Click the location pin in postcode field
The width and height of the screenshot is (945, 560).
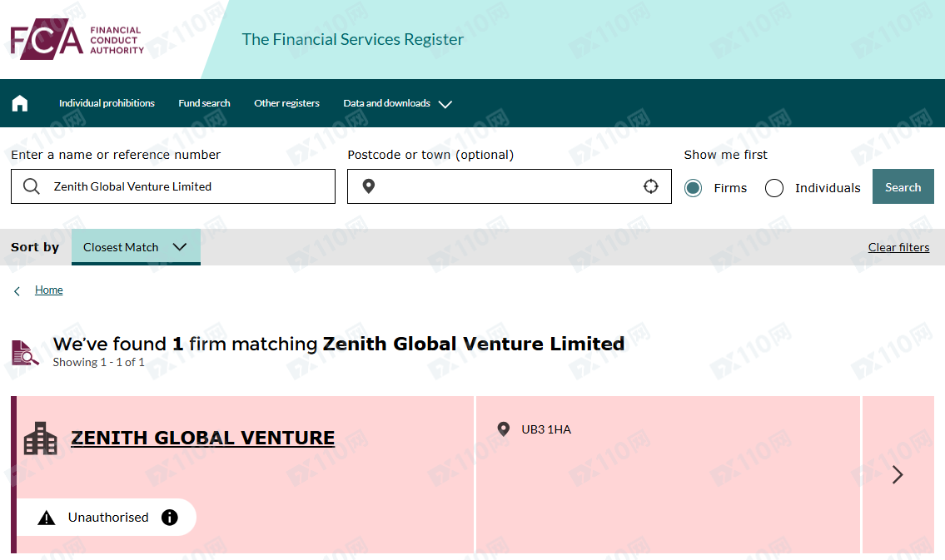(369, 186)
